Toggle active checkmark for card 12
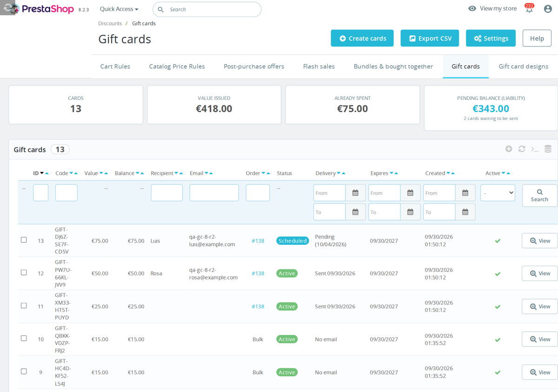The image size is (558, 392). (x=498, y=274)
